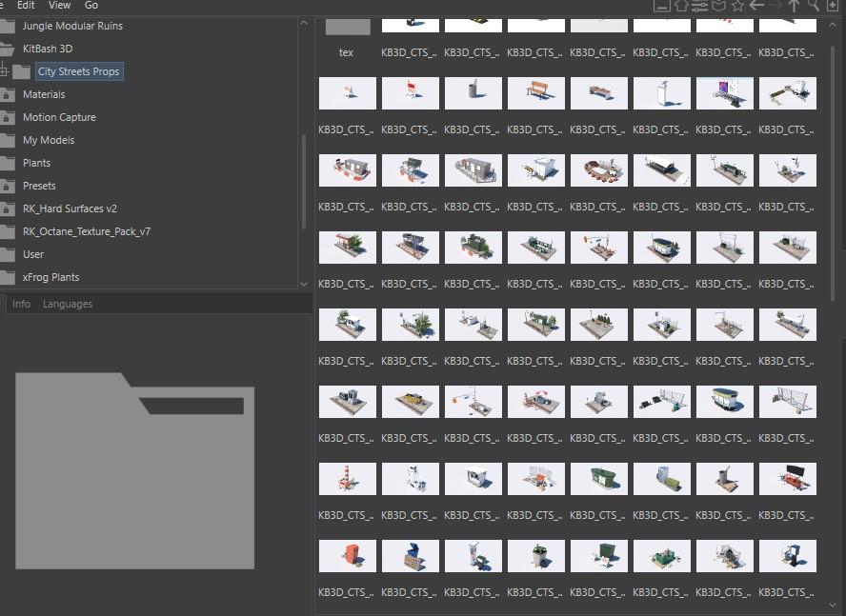Click the star favorites icon
846x616 pixels.
coord(737,6)
